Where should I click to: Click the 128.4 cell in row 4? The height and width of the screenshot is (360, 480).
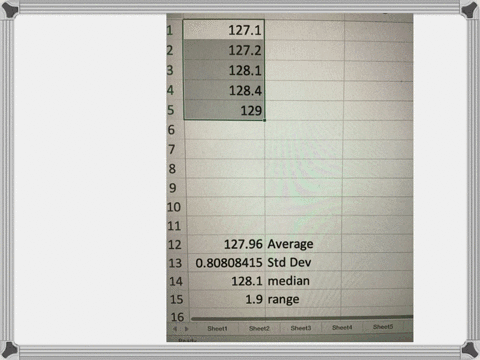[x=224, y=90]
